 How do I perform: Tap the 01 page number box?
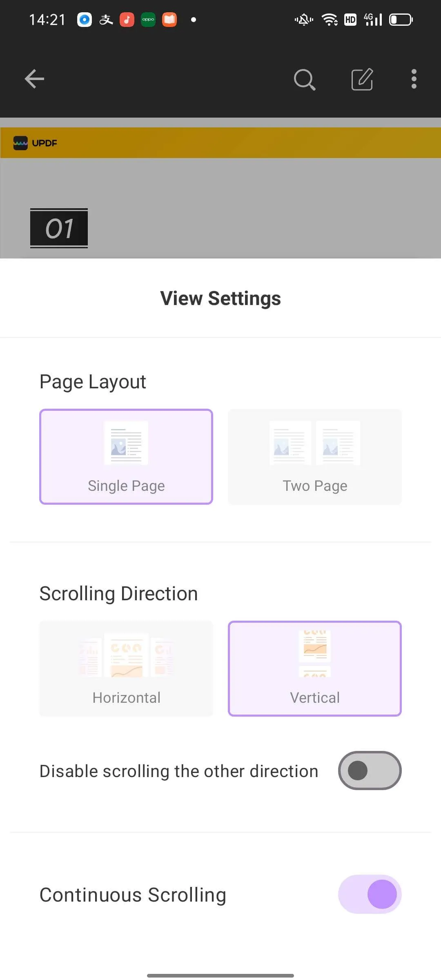coord(59,228)
